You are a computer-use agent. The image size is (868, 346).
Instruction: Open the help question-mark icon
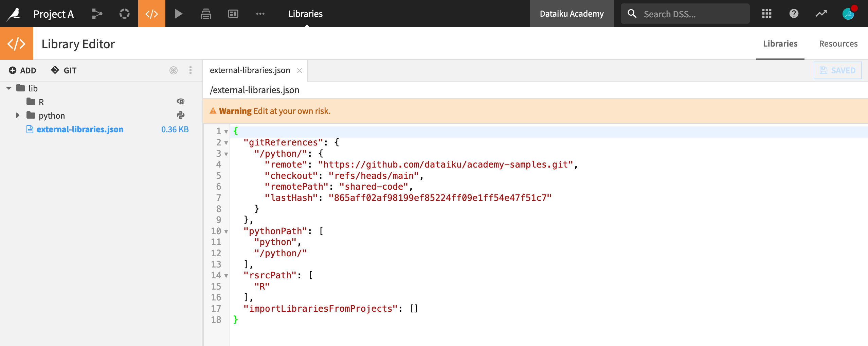pos(794,14)
